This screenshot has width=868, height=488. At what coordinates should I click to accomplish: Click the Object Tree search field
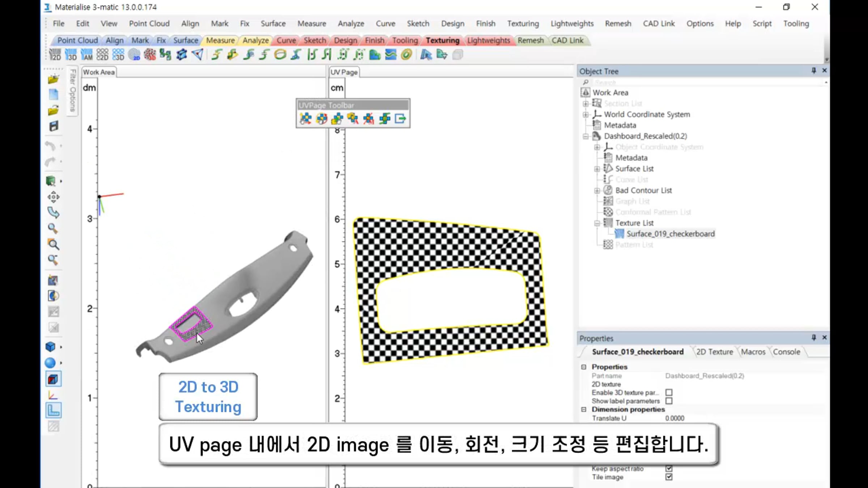pyautogui.click(x=705, y=82)
